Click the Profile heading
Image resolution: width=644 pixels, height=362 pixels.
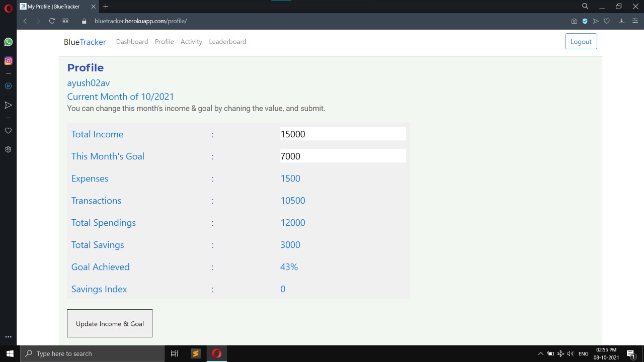[86, 68]
